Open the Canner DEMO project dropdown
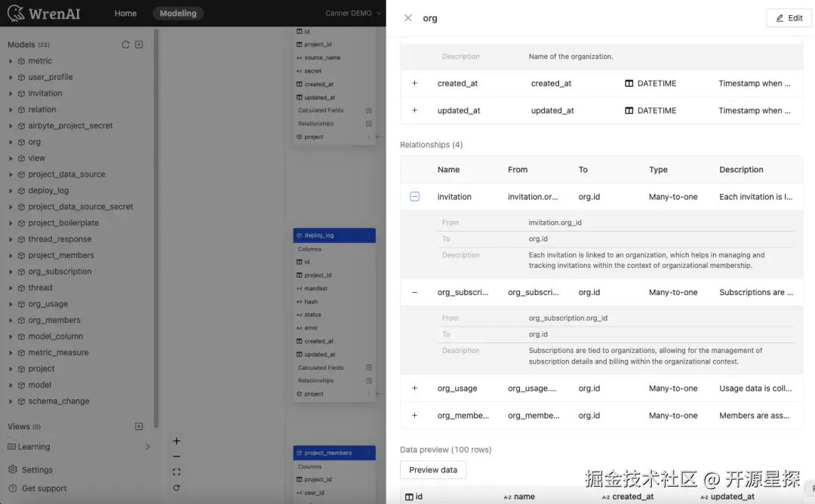 pos(353,13)
